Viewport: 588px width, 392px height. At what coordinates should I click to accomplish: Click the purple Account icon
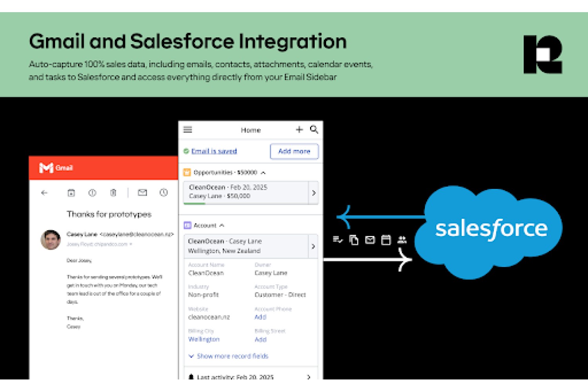[x=187, y=225]
